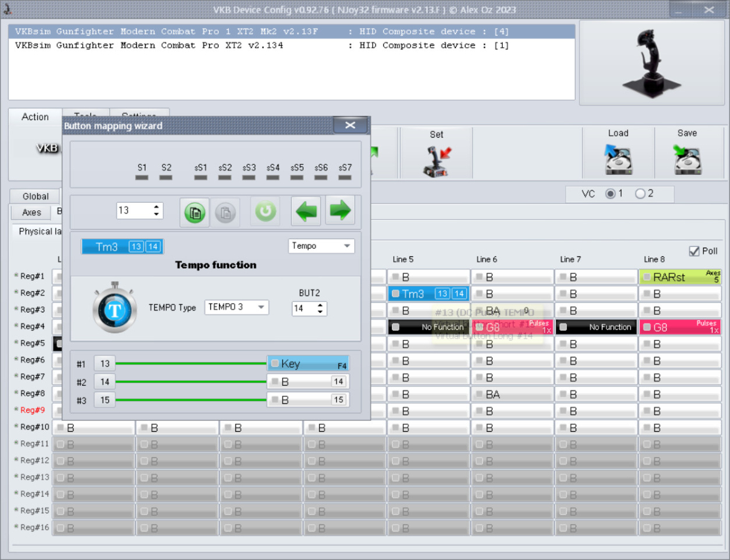Click the green copy icon in wizard

[195, 212]
